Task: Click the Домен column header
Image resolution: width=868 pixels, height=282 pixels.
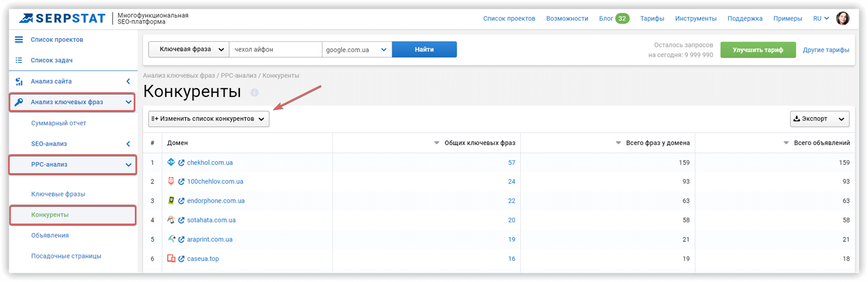Action: tap(177, 143)
